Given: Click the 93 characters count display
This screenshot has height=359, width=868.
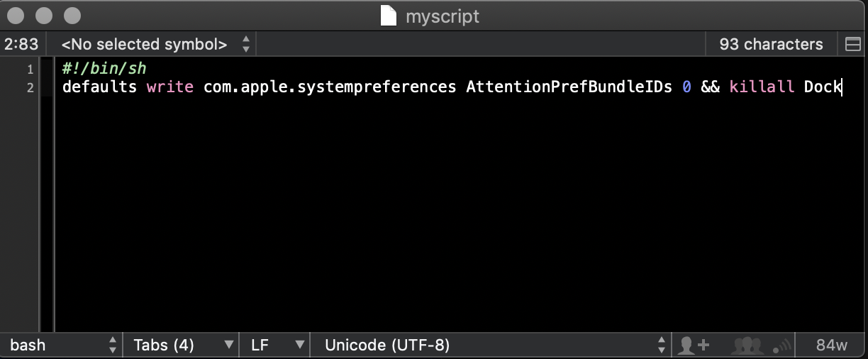Looking at the screenshot, I should point(772,44).
